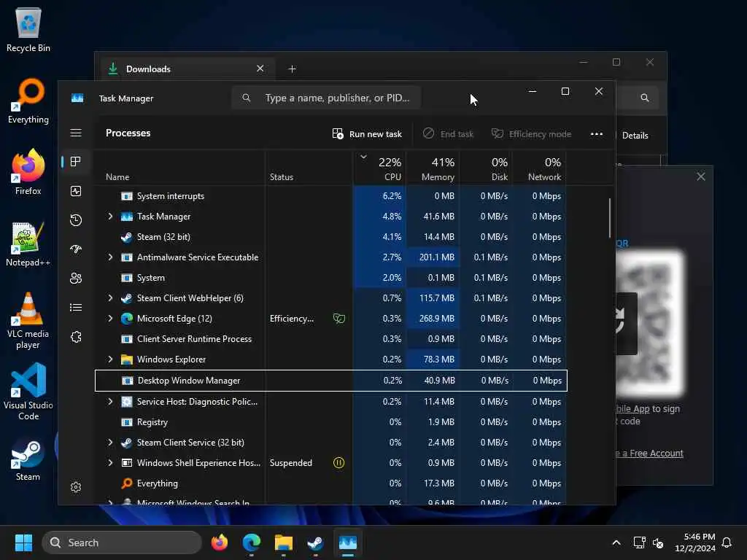Open notification bell in system tray
Viewport: 747px width, 560px height.
pos(727,542)
